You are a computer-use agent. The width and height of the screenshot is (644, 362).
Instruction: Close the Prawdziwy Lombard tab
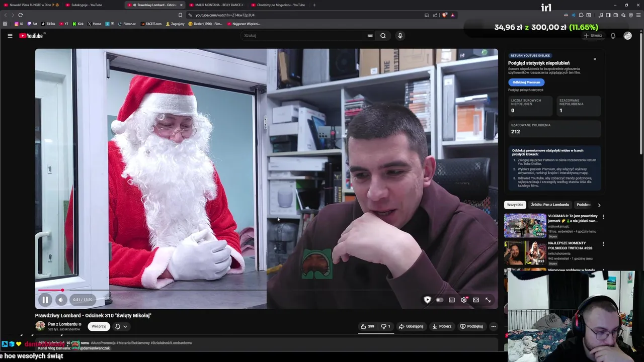coord(181,5)
